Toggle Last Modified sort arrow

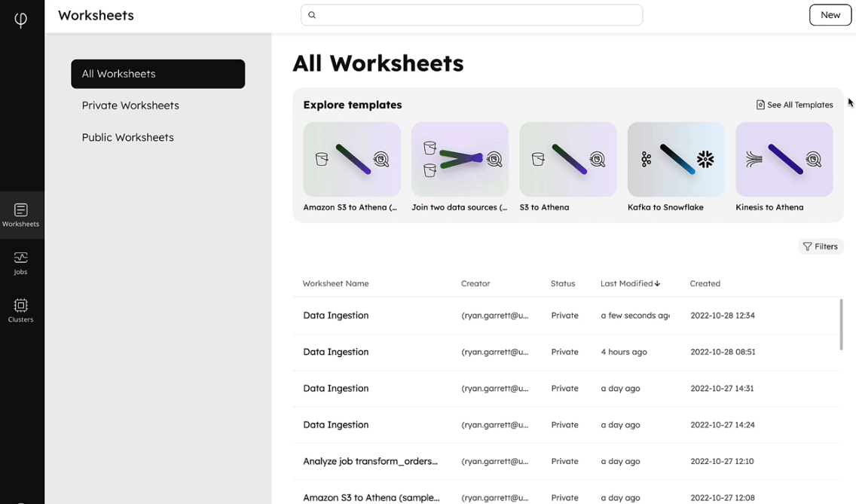[657, 283]
